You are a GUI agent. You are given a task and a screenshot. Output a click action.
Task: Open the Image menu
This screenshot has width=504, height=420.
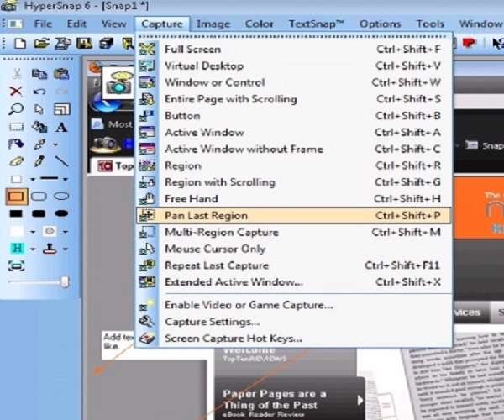[x=213, y=24]
